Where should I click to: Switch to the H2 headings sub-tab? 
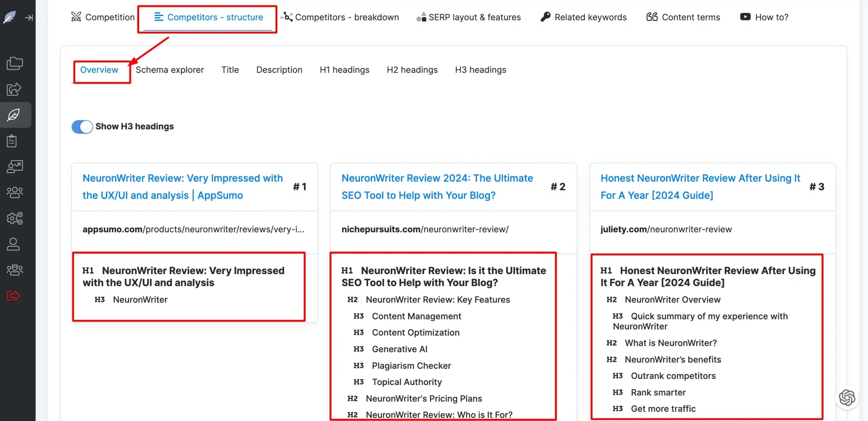(412, 70)
